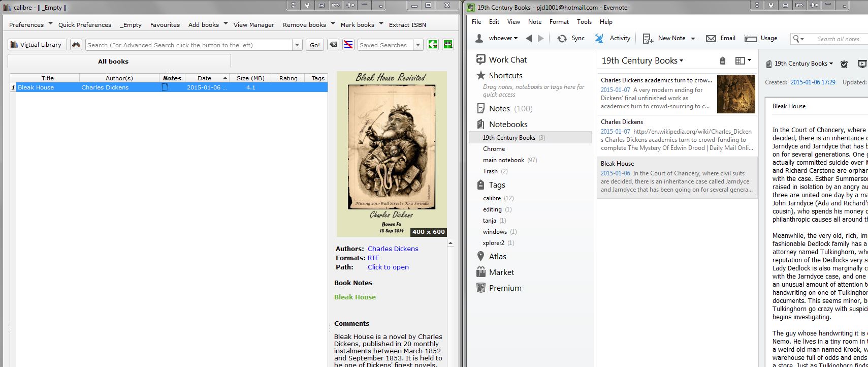Focus the calibre search input field
This screenshot has width=868, height=367.
coord(189,45)
